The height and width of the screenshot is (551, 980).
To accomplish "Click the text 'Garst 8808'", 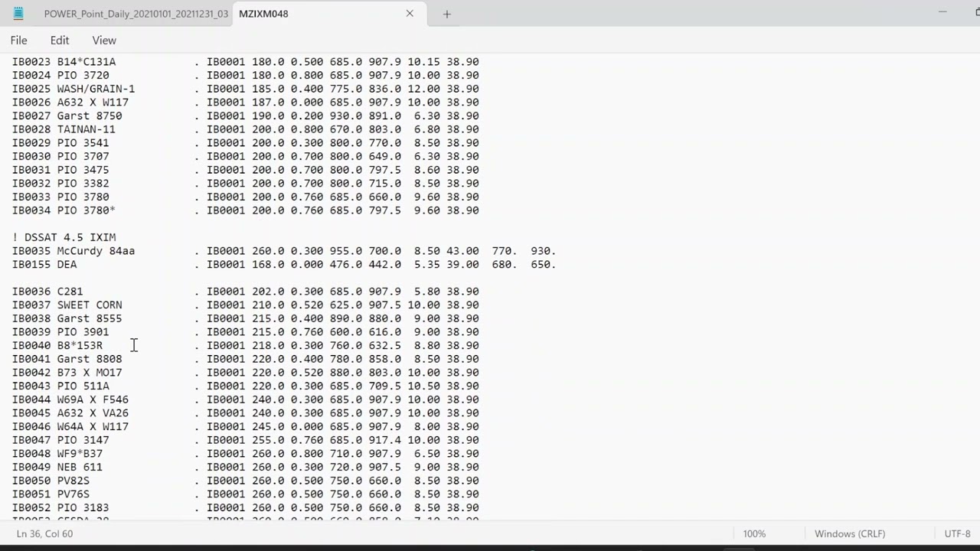I will pyautogui.click(x=90, y=359).
